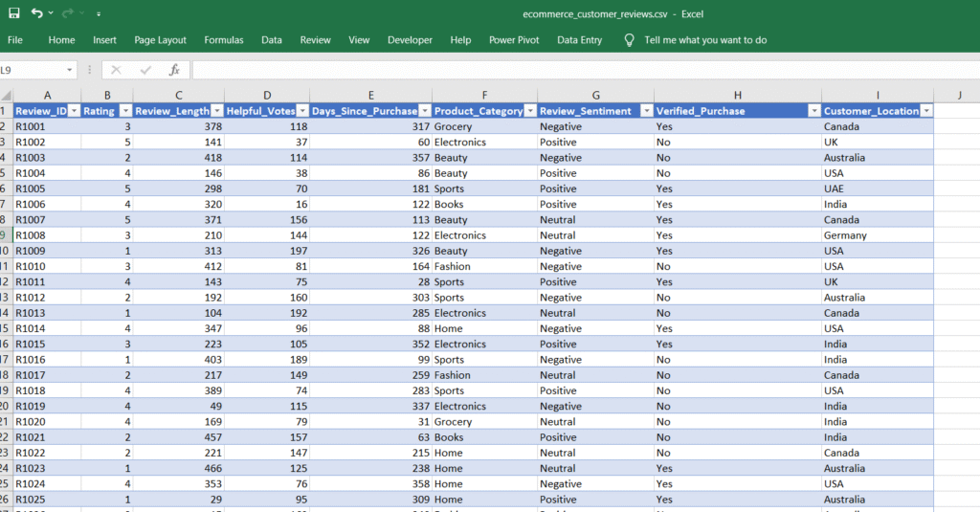Open Verified_Purchase filter dropdown

point(813,111)
